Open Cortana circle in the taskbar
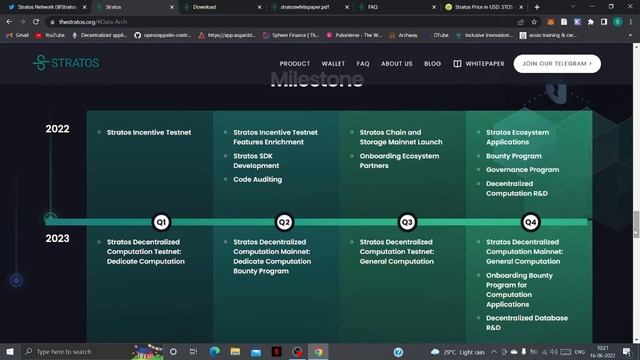Screen dimensions: 640x360 (173, 351)
